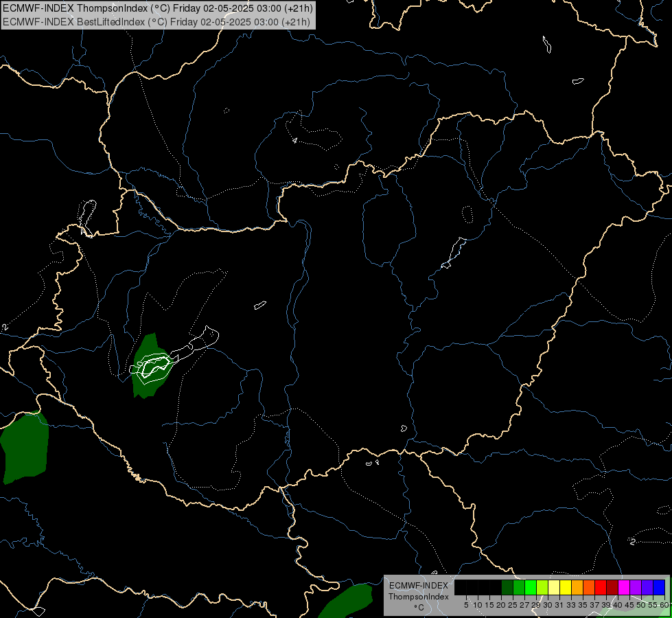Click the contour label '4' on the map
672x618 pixels.
click(294, 140)
